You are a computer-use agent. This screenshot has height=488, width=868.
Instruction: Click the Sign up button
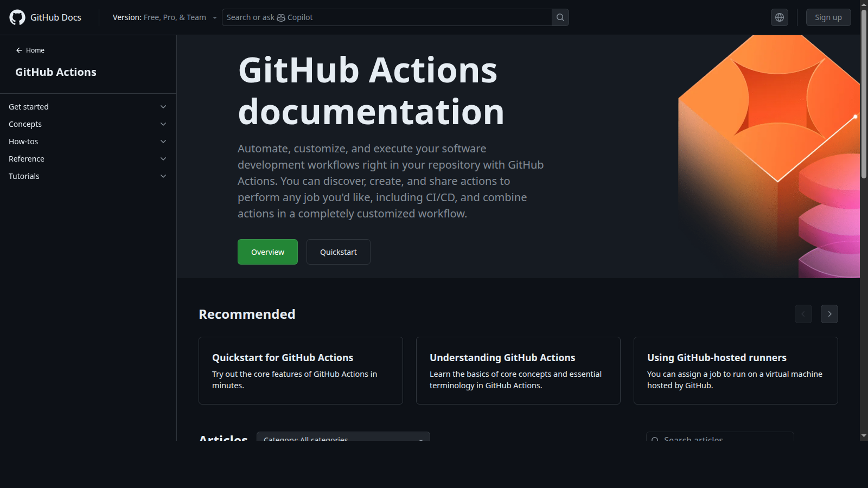click(828, 17)
